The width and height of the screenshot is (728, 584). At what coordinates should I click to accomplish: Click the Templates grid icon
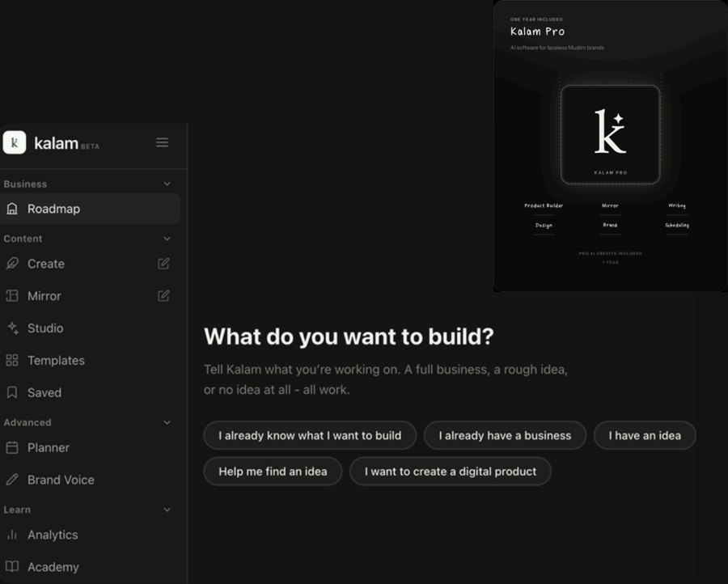point(12,360)
